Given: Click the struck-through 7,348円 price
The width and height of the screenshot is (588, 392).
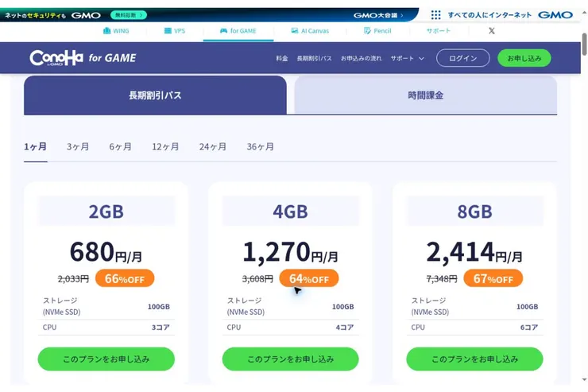Looking at the screenshot, I should 442,279.
